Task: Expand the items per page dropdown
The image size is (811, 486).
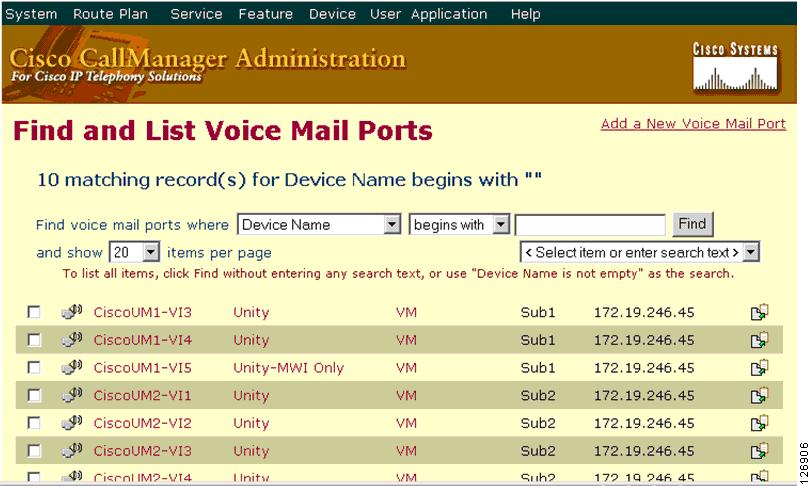Action: (151, 252)
